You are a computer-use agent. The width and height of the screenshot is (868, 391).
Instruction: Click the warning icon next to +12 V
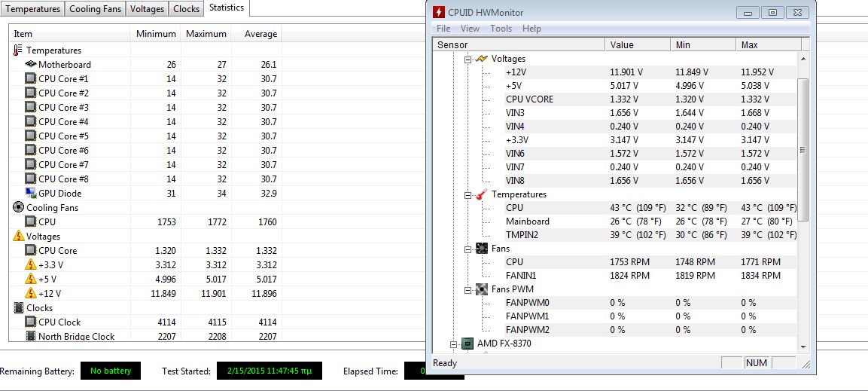(30, 294)
